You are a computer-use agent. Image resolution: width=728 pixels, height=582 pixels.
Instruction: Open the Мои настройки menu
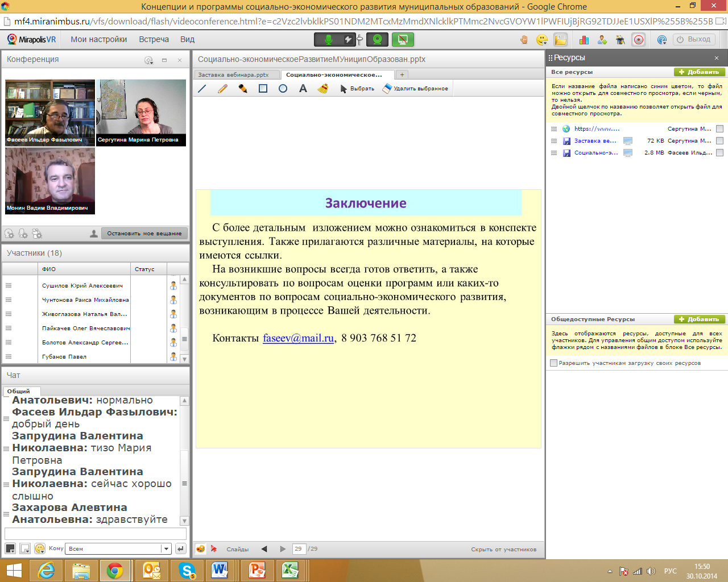98,39
